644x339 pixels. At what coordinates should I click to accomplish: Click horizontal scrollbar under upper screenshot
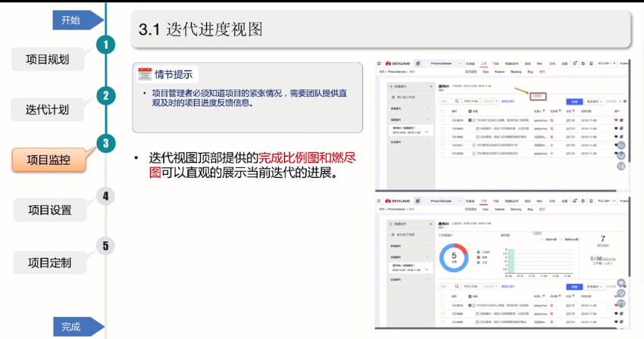pyautogui.click(x=496, y=191)
